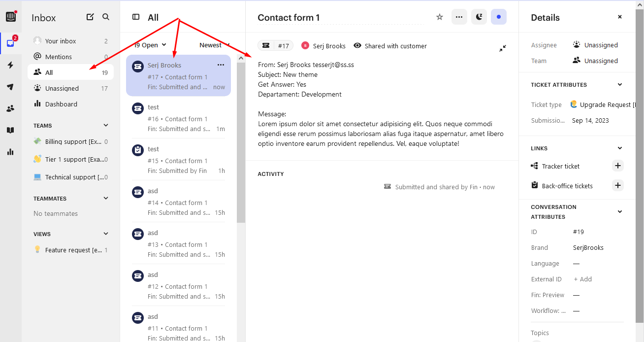The width and height of the screenshot is (644, 342).
Task: Open Dashboard in the inbox menu
Action: pyautogui.click(x=61, y=104)
